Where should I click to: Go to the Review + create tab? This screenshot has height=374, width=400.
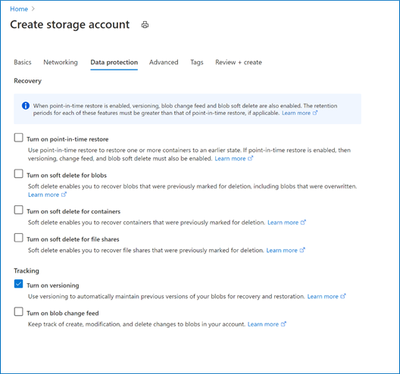click(239, 62)
